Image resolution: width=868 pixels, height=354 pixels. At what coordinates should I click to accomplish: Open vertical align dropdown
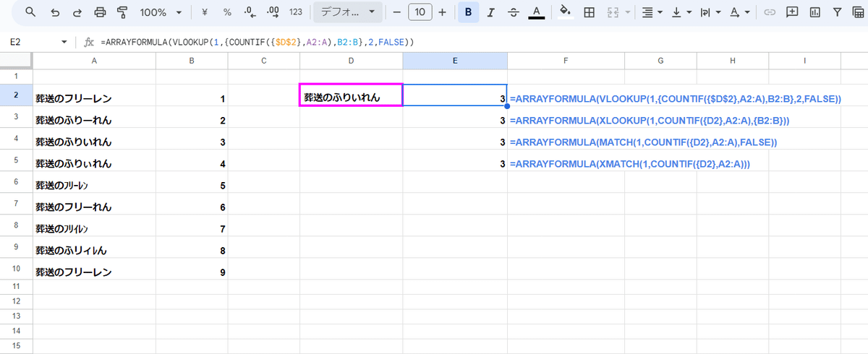click(x=681, y=12)
